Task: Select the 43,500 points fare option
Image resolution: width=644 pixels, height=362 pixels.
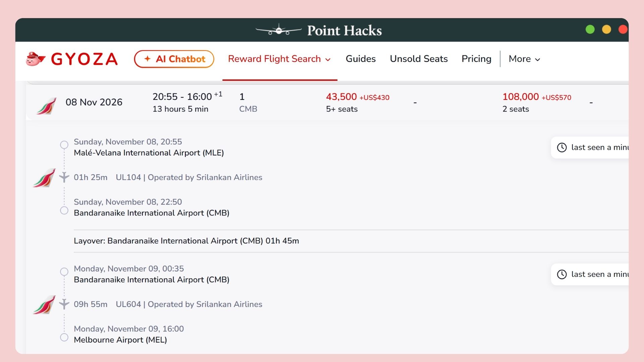Action: [x=358, y=102]
